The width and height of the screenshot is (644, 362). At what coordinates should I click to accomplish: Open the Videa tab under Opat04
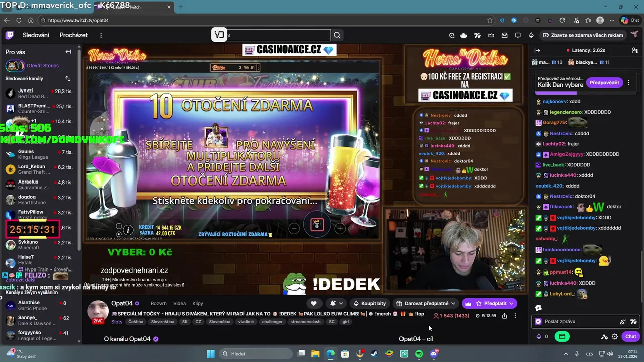click(x=179, y=303)
